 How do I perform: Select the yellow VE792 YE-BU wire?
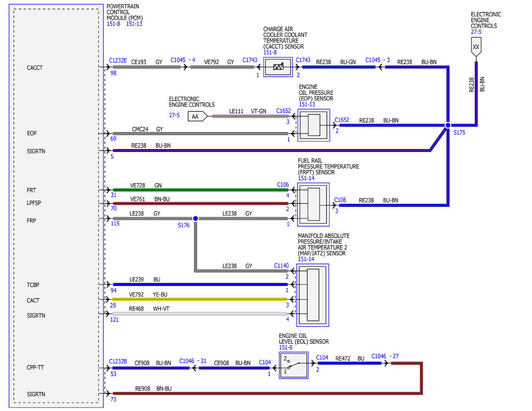point(200,300)
